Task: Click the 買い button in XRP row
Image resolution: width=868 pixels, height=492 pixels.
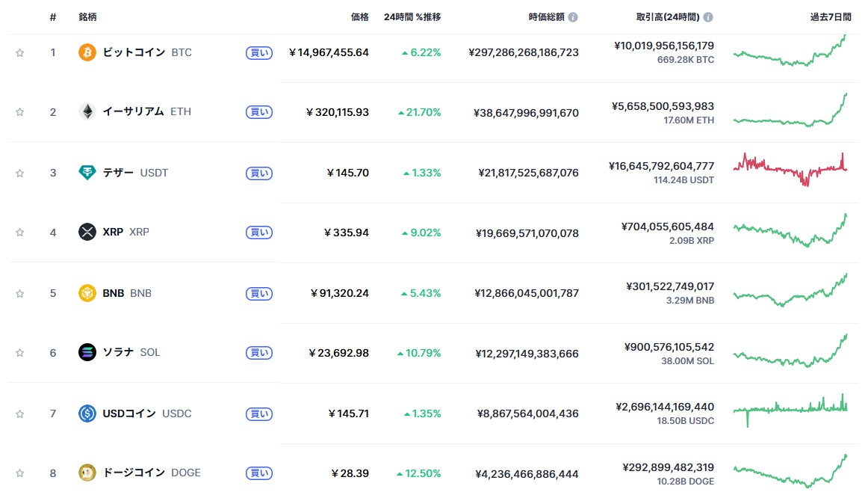Action: [x=259, y=233]
